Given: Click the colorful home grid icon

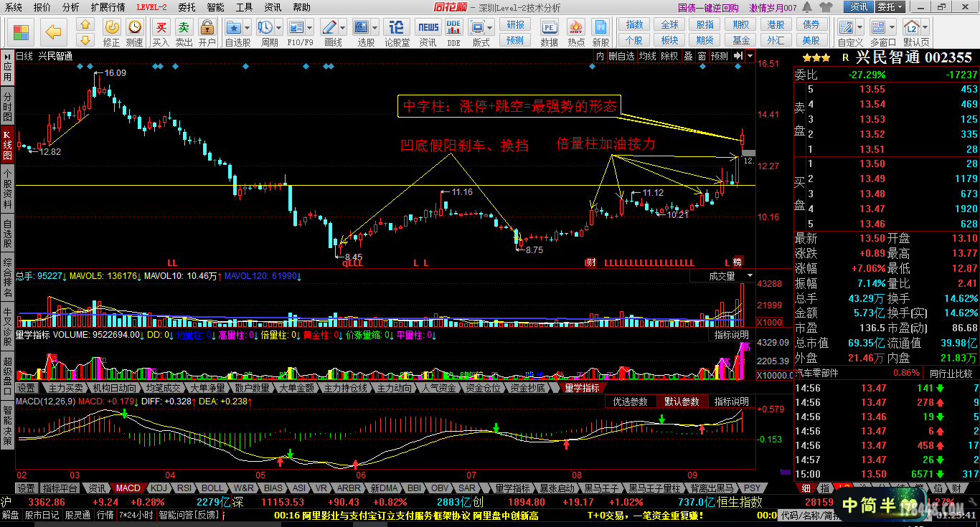Looking at the screenshot, I should (x=20, y=32).
